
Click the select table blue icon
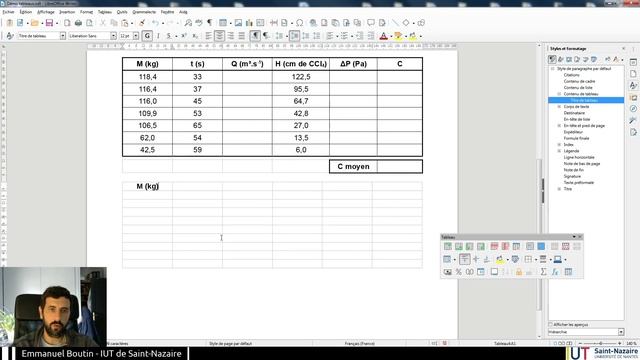click(x=541, y=247)
